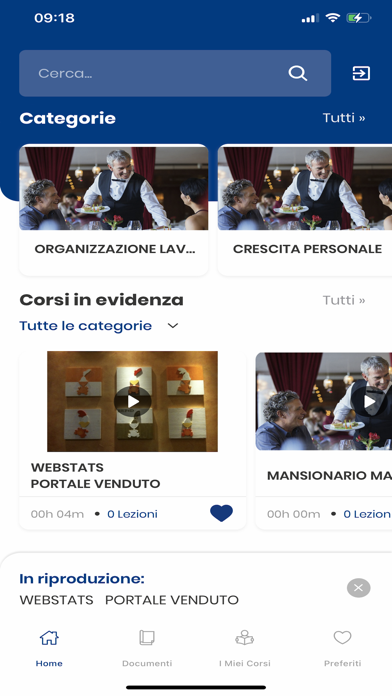Image resolution: width=392 pixels, height=696 pixels.
Task: Open the Organizzazione Lav... category card
Action: 114,210
